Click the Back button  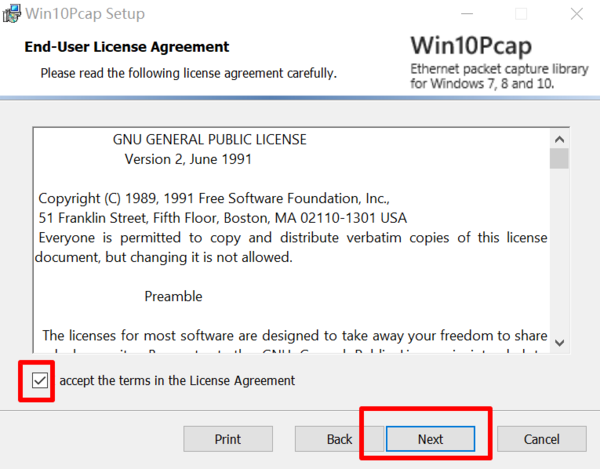tap(339, 439)
